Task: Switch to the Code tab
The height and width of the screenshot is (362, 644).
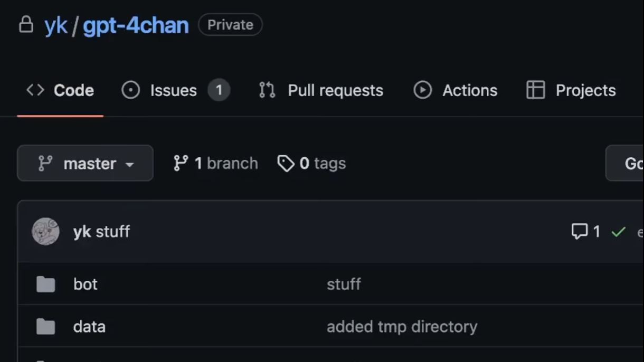Action: [60, 90]
